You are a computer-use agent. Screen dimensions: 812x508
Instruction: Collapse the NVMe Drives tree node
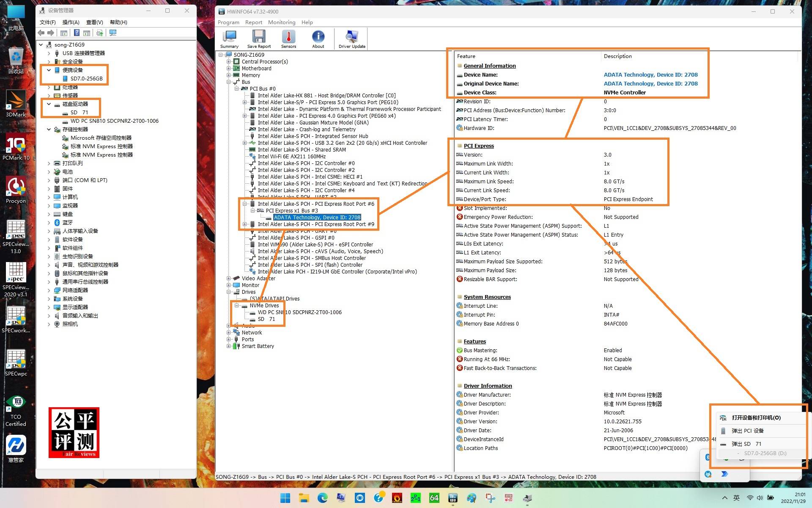tap(237, 306)
